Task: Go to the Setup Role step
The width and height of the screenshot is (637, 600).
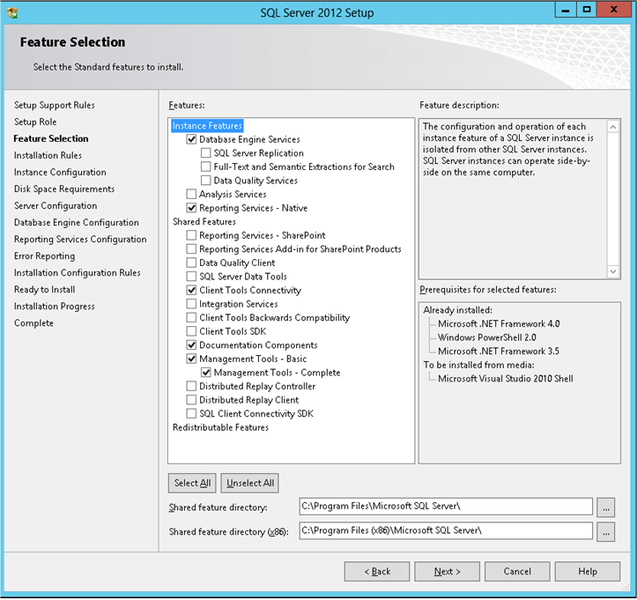Action: click(35, 122)
